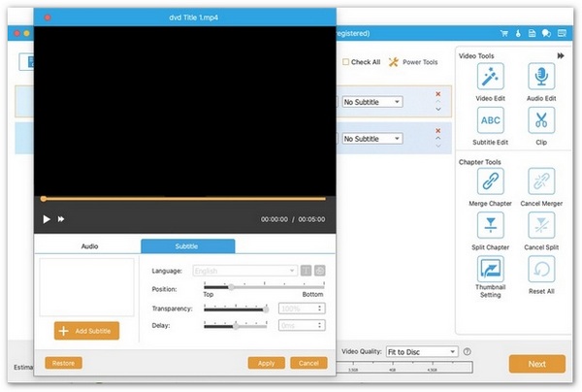Viewport: 582px width, 392px height.
Task: Open the Video Edit magic wand tool
Action: 490,77
